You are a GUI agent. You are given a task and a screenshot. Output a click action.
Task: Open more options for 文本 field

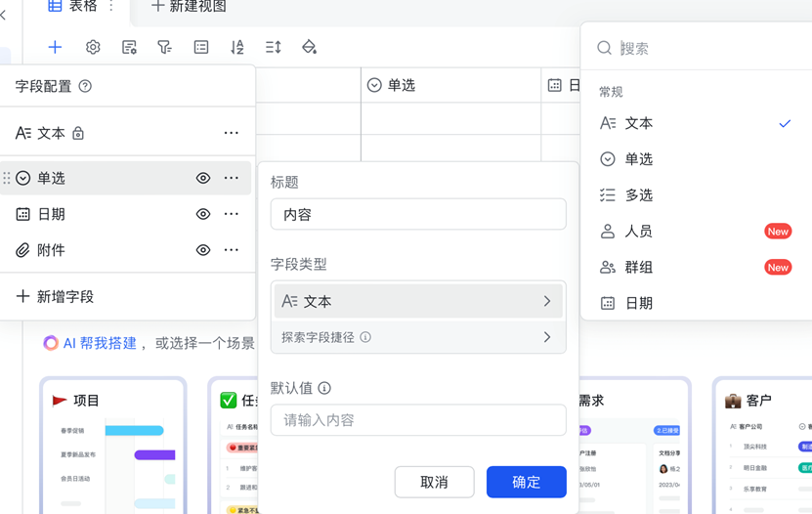coord(231,133)
